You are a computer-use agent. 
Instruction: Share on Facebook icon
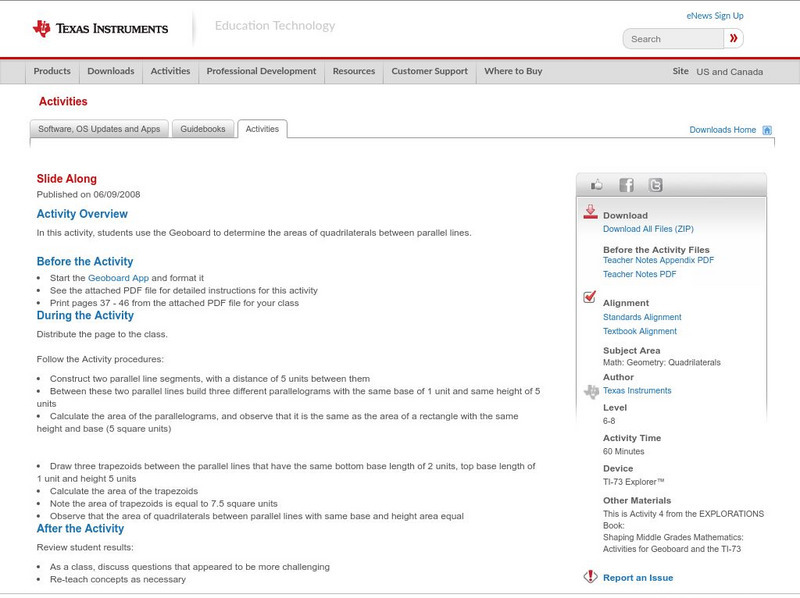pos(626,185)
